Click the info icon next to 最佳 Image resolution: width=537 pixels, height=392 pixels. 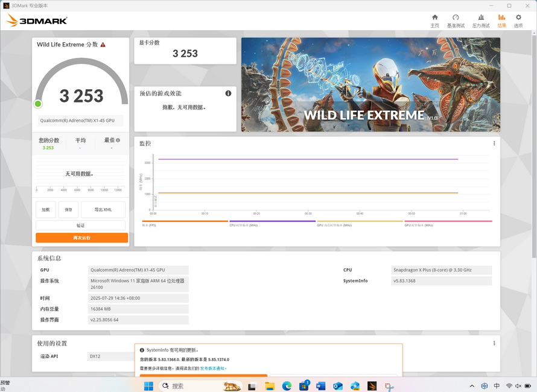click(x=118, y=140)
